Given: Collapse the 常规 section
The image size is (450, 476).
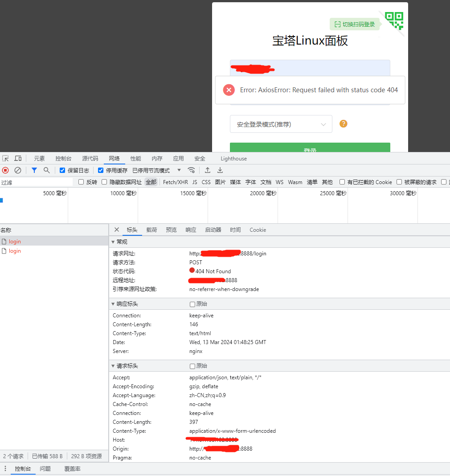Looking at the screenshot, I should pyautogui.click(x=113, y=242).
